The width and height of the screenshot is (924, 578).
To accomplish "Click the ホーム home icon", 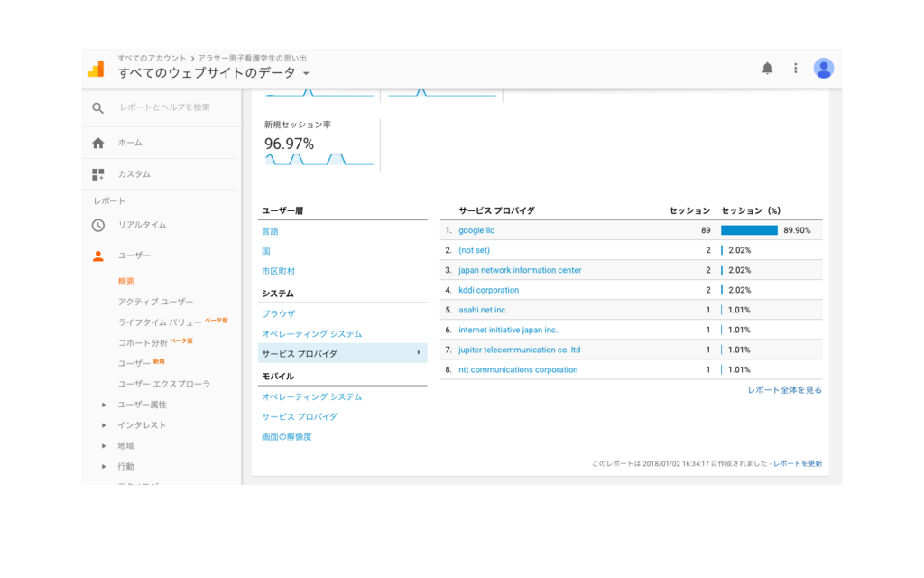I will [97, 143].
